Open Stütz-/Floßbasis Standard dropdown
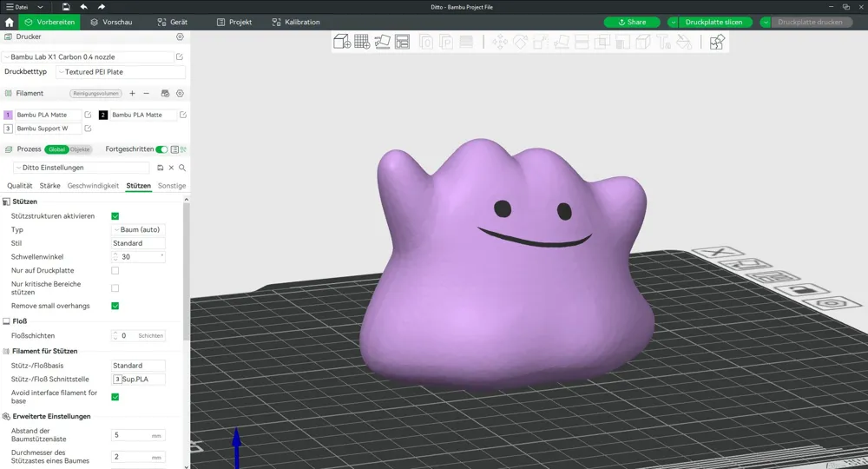The height and width of the screenshot is (469, 868). tap(138, 366)
